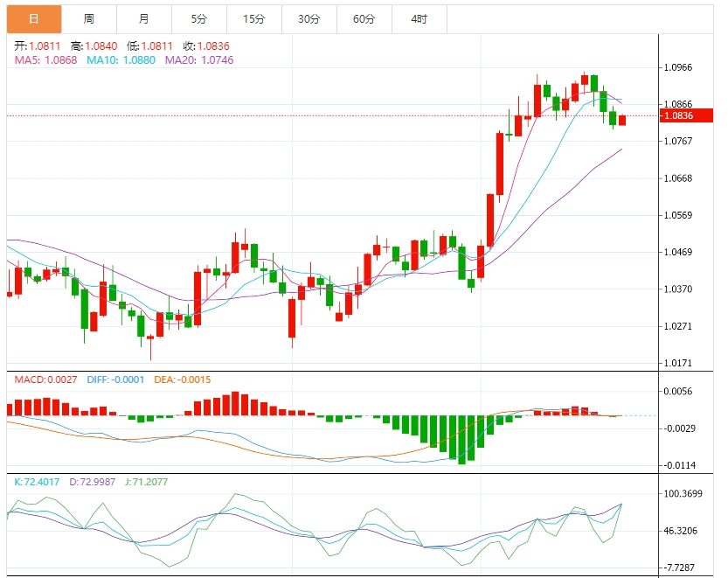
Task: Click the MA5 indicator label
Action: click(x=45, y=59)
